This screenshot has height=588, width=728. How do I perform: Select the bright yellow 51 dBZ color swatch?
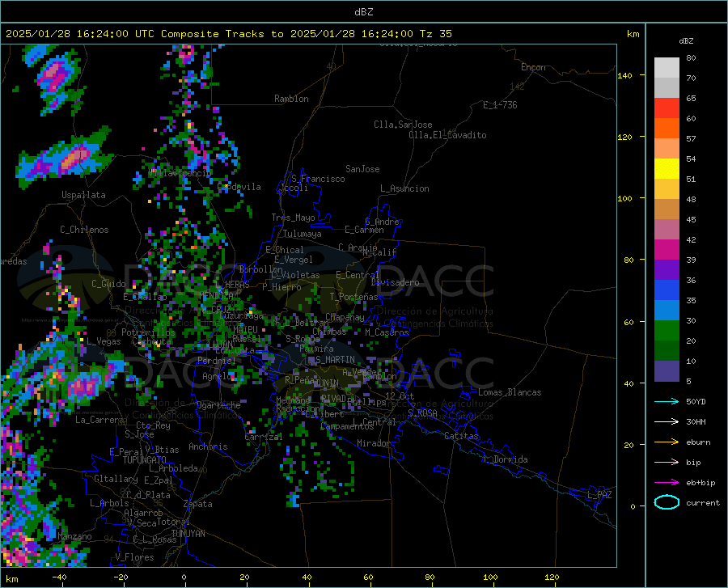tap(667, 169)
